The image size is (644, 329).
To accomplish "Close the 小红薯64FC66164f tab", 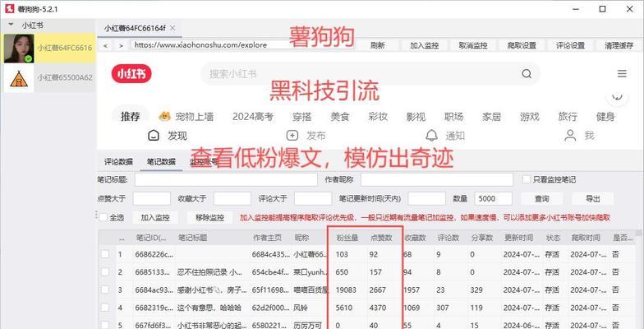I will (x=172, y=28).
